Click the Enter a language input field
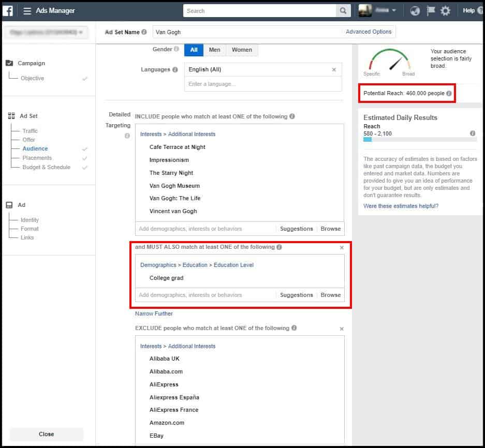The image size is (485, 448). pos(263,84)
